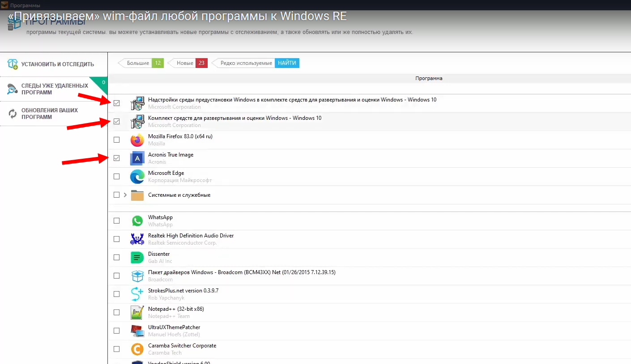Click the Broadcom driver package icon

coord(137,276)
